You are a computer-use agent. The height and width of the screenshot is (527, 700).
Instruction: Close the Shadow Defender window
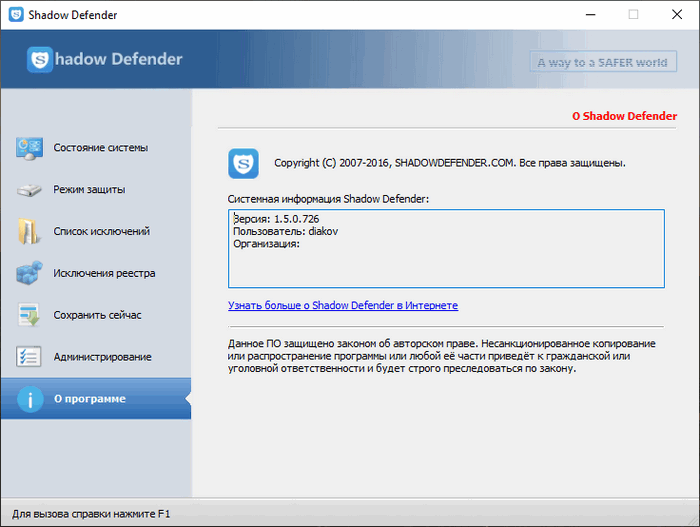pyautogui.click(x=677, y=15)
